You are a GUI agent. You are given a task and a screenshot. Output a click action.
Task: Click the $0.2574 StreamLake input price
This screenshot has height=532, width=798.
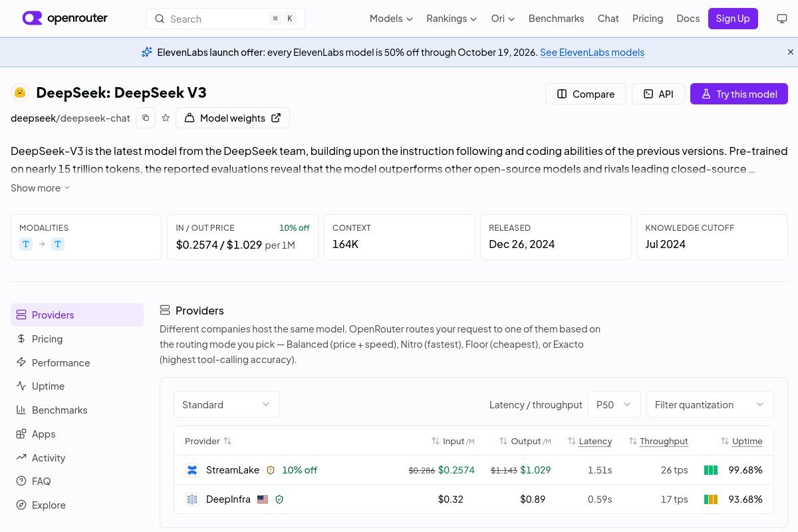pos(456,470)
